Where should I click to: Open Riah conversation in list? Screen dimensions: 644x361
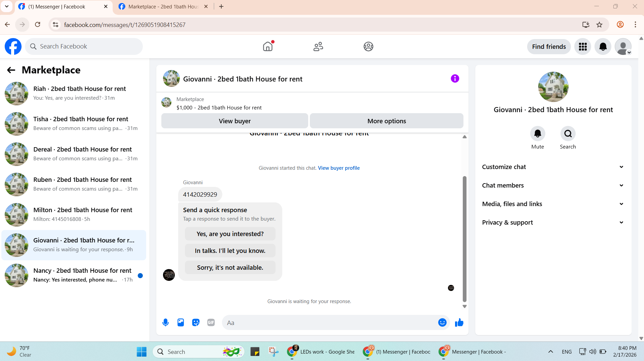pos(74,93)
